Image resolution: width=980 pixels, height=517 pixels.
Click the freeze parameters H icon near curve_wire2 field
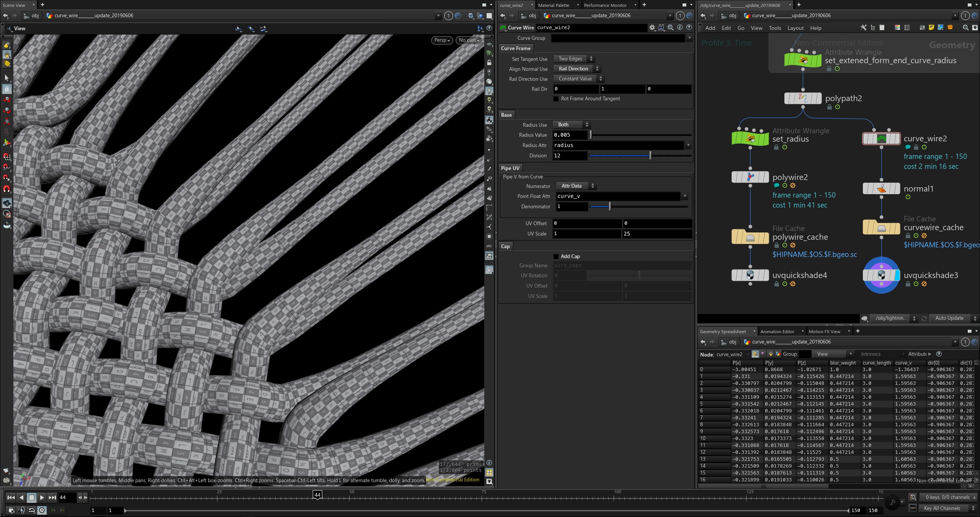pyautogui.click(x=661, y=28)
